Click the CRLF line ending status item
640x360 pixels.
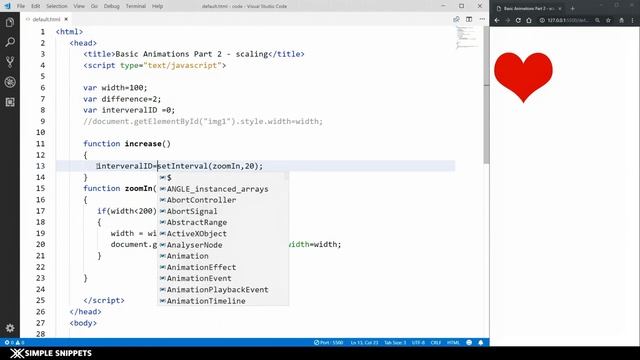(x=436, y=342)
